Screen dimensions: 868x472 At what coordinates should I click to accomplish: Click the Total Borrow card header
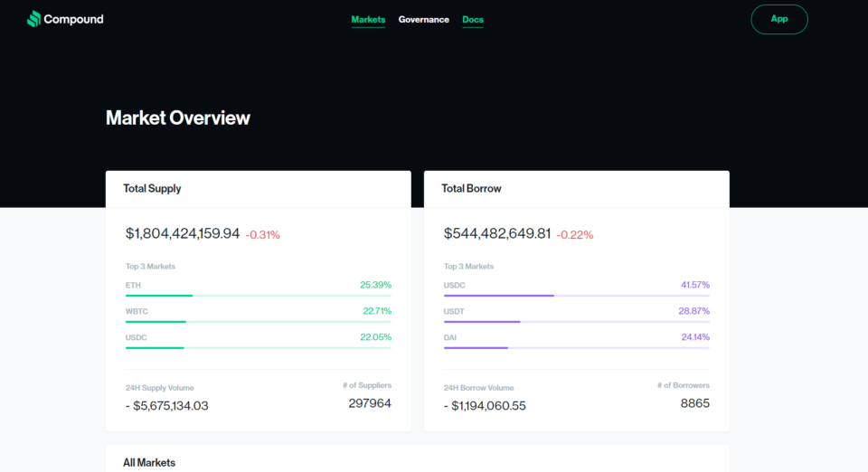coord(576,189)
